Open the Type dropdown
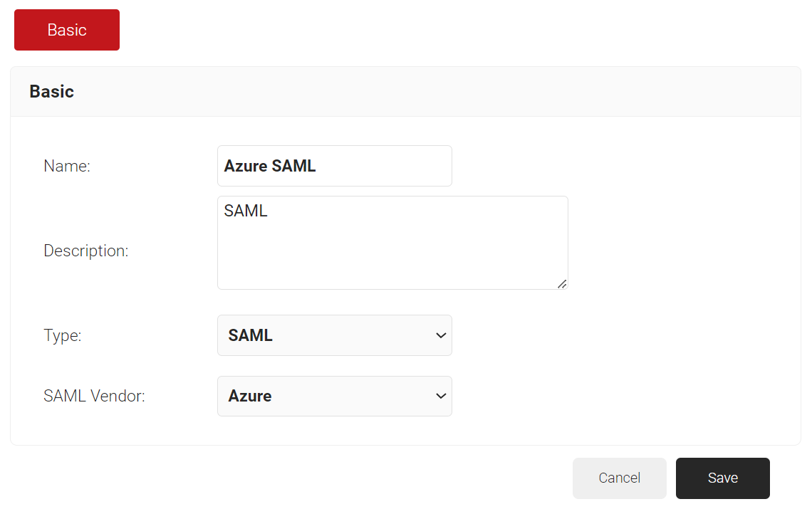 [x=334, y=335]
